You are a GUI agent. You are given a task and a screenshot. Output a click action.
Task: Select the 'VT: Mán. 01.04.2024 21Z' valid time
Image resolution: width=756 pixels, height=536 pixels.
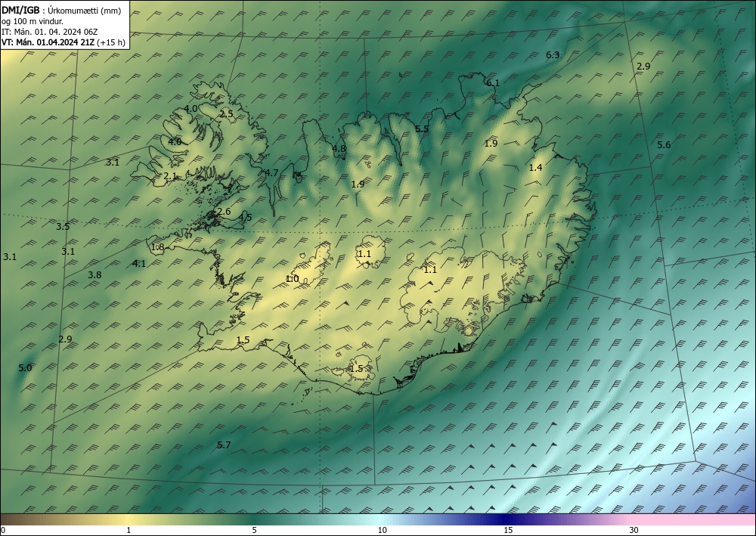48,42
